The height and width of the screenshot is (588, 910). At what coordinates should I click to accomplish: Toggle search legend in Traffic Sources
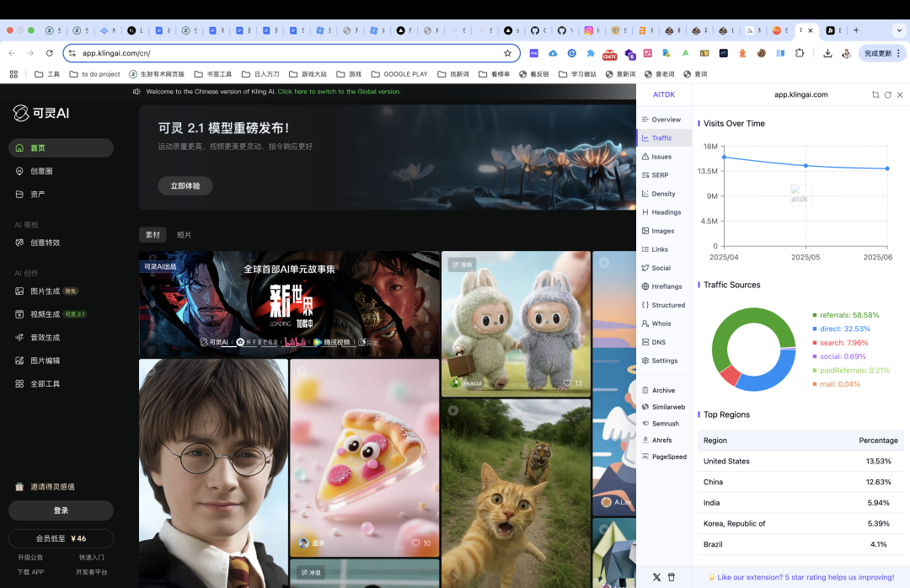tap(840, 343)
